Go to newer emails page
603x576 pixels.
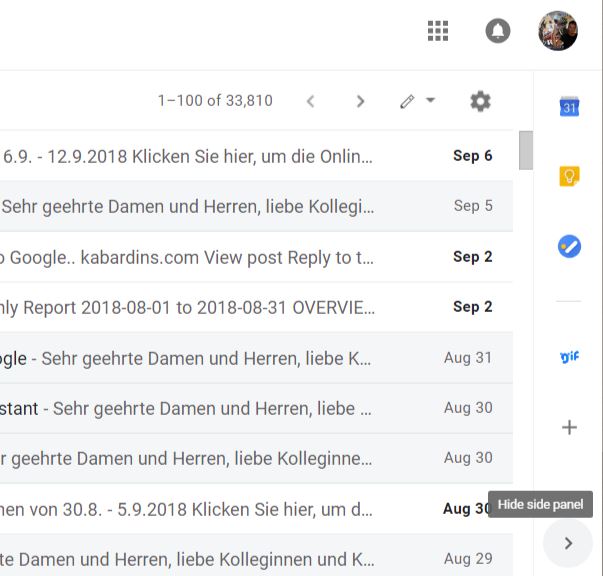pyautogui.click(x=310, y=101)
